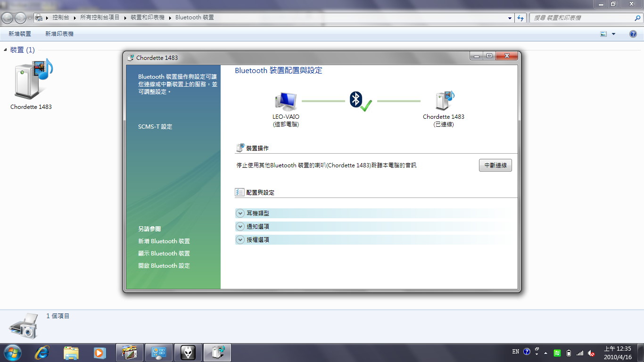Click the 配置與設定 section icon
The image size is (644, 362).
point(239,192)
